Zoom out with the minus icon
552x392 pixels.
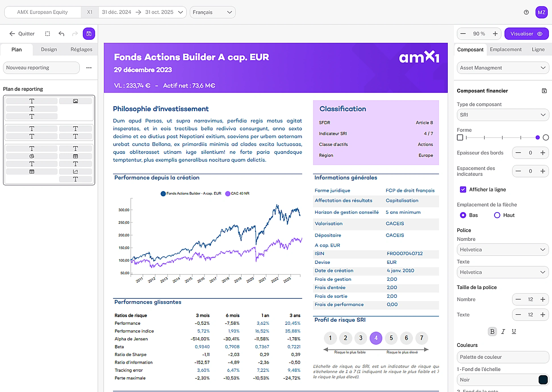(x=463, y=34)
